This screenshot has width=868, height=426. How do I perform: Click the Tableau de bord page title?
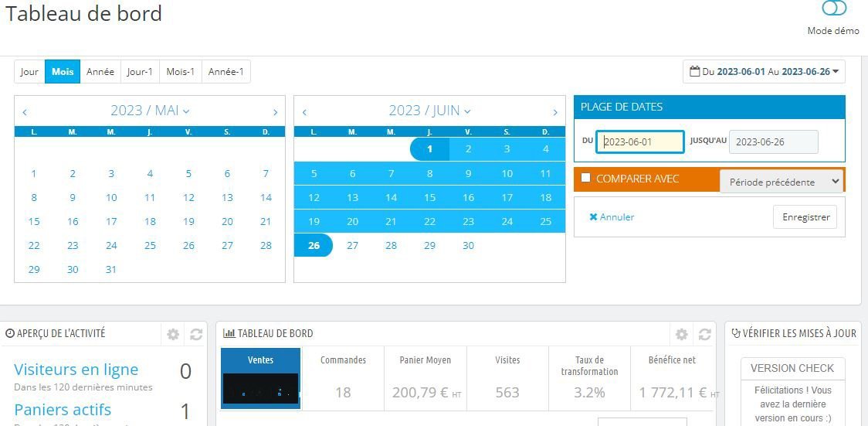tap(83, 12)
